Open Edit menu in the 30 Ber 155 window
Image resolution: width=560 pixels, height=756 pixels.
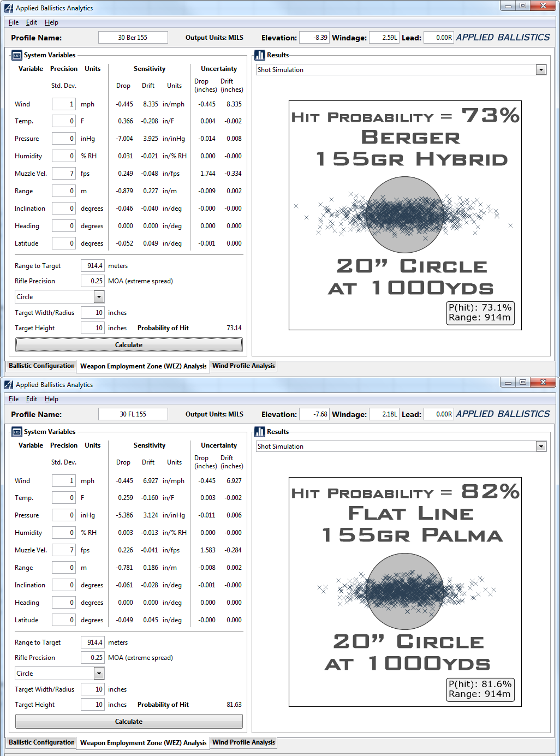click(32, 22)
